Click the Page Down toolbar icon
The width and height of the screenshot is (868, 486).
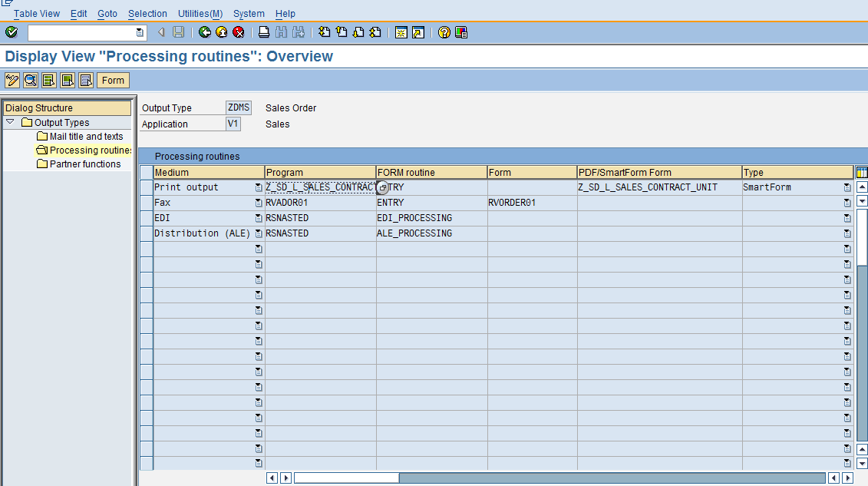click(x=358, y=32)
